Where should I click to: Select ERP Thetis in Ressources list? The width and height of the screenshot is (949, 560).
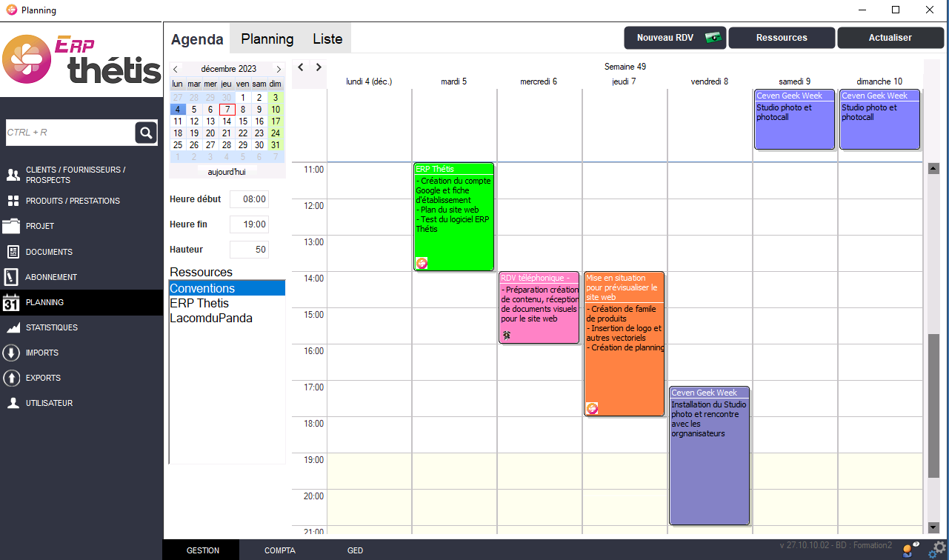pyautogui.click(x=199, y=304)
